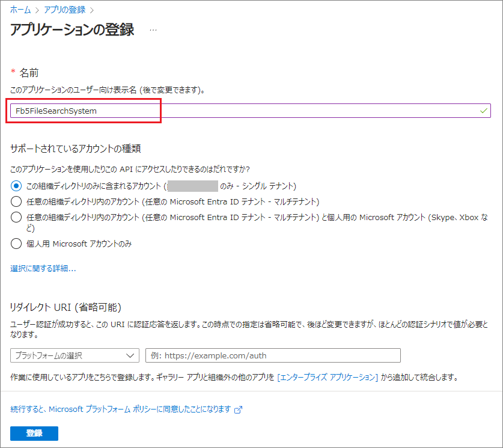Image resolution: width=503 pixels, height=448 pixels.
Task: Click the リダイレクト URI (省略可能) heading
Action: [x=66, y=307]
